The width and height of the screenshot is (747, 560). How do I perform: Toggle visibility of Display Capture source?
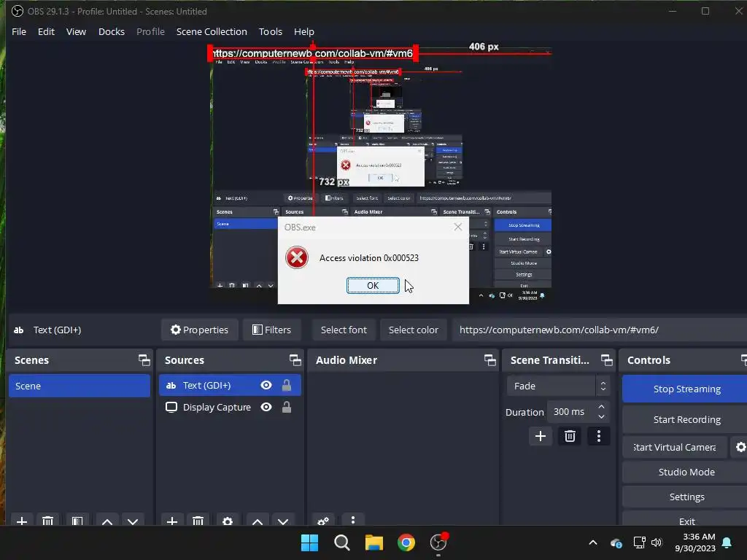(266, 407)
